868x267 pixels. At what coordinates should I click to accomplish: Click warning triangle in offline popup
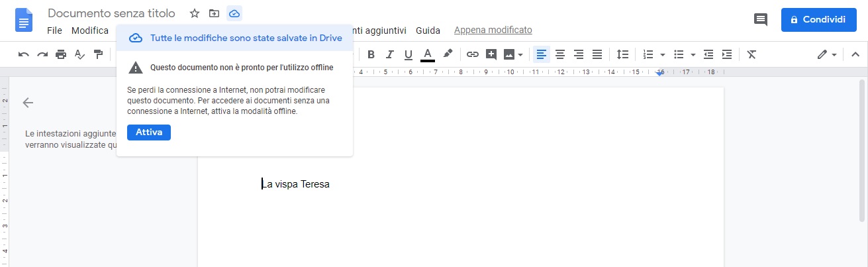(136, 68)
